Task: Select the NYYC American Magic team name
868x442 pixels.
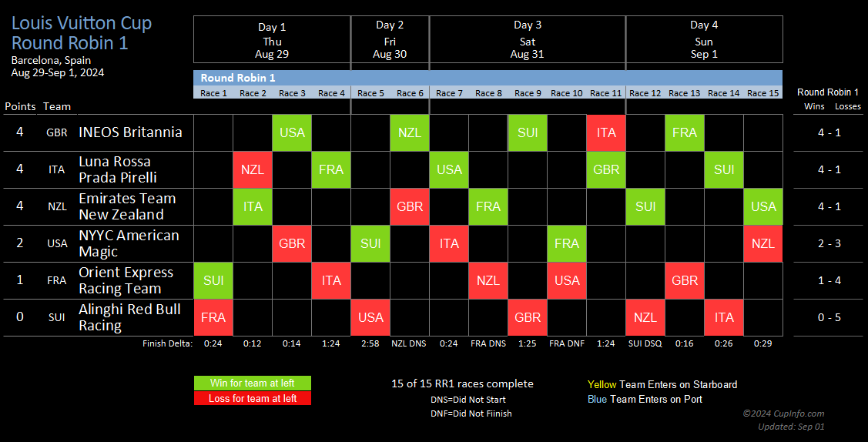Action: pos(129,243)
